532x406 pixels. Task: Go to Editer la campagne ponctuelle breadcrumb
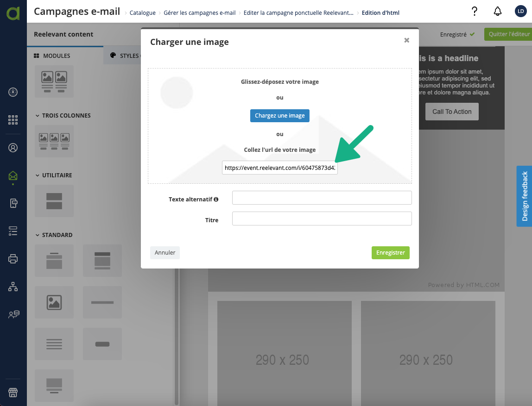pyautogui.click(x=298, y=13)
